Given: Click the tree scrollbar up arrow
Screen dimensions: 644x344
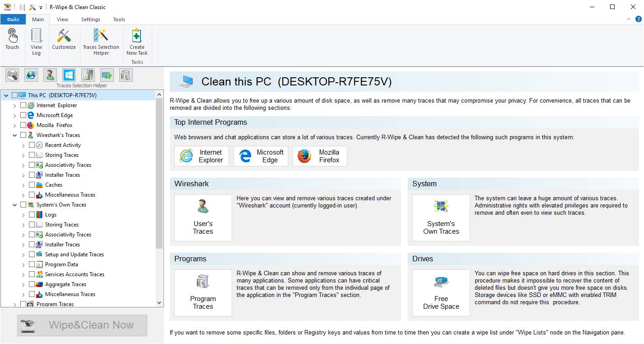Looking at the screenshot, I should (x=159, y=94).
